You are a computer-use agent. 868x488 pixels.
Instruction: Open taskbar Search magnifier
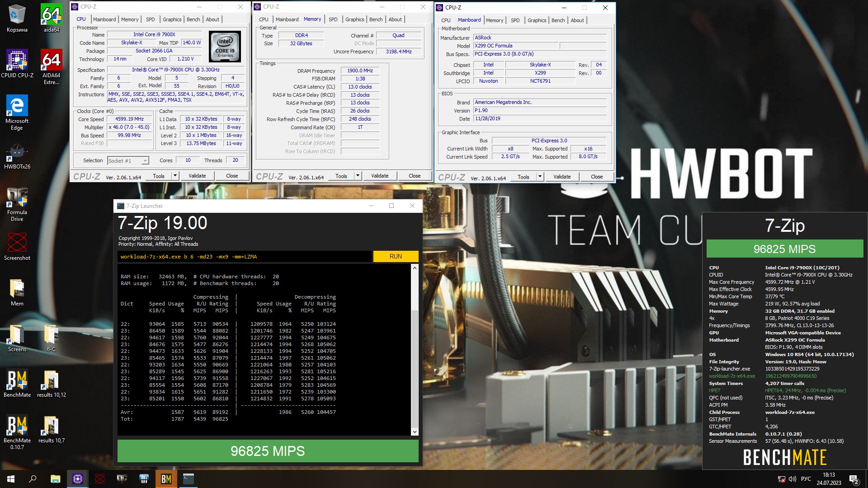point(33,479)
